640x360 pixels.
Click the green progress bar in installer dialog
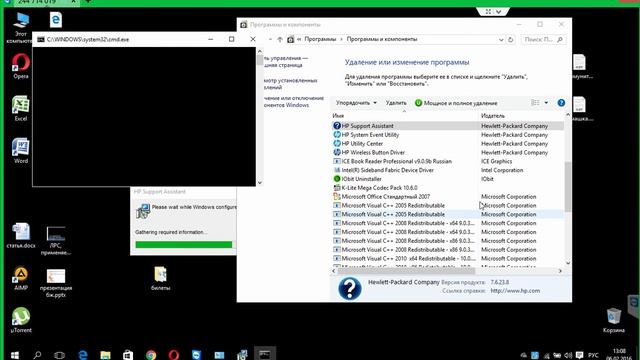[184, 244]
